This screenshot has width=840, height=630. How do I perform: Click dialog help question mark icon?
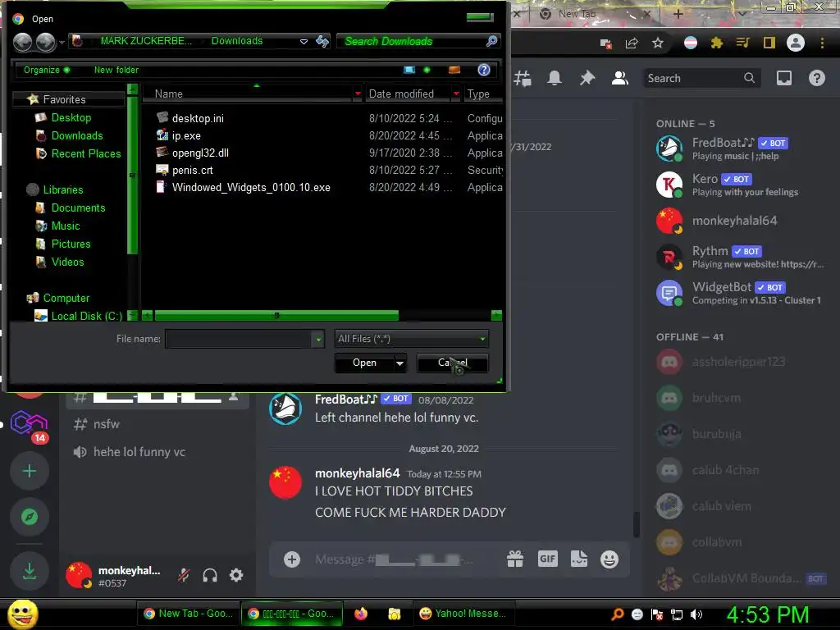tap(484, 71)
